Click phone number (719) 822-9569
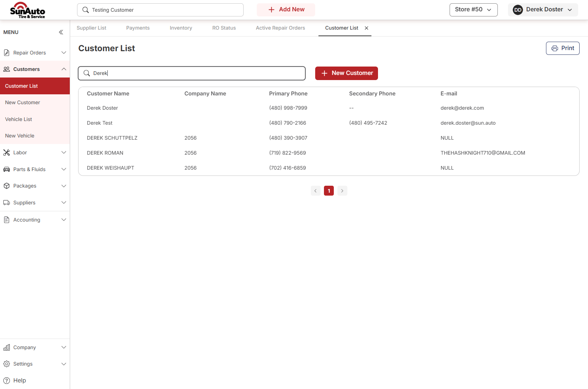The image size is (588, 389). pyautogui.click(x=287, y=153)
